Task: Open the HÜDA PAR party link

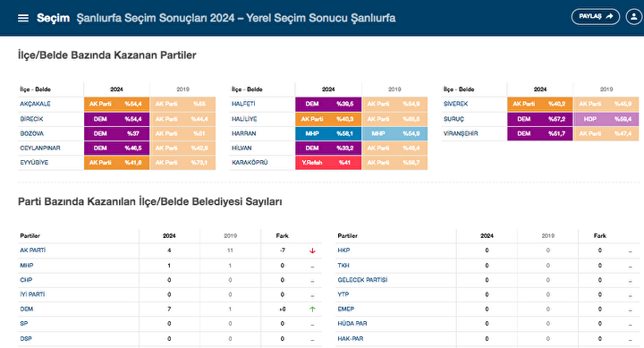Action: coord(352,323)
